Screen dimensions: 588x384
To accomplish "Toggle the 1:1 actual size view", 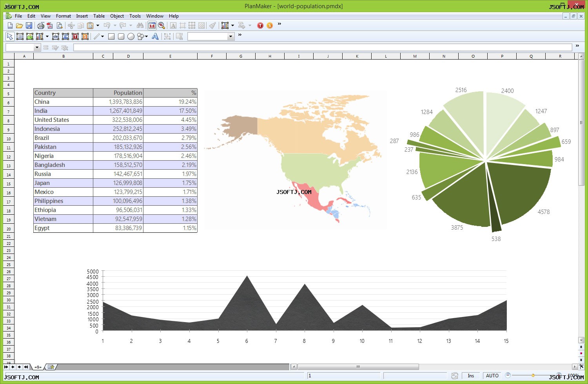I will point(152,25).
